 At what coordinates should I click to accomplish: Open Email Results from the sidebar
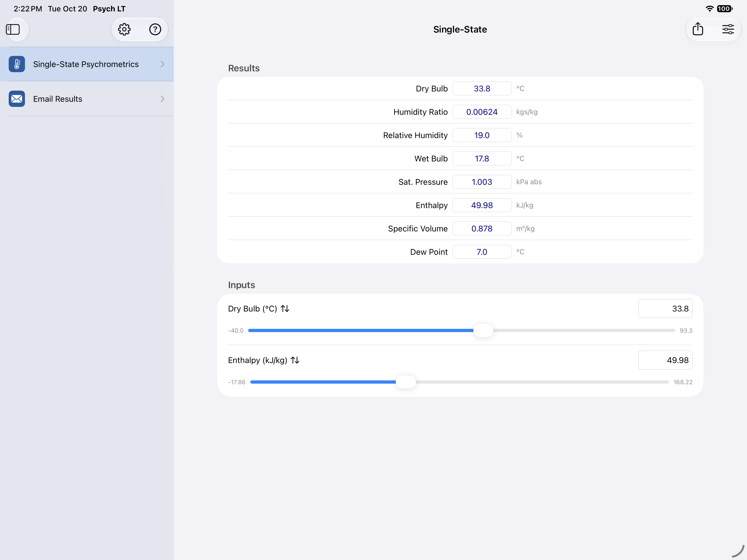click(87, 99)
